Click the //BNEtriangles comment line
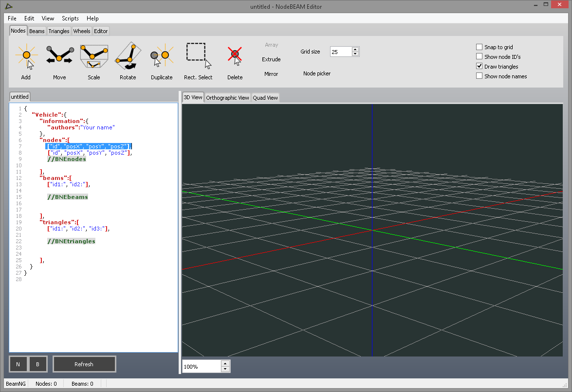The width and height of the screenshot is (572, 392). click(x=71, y=241)
